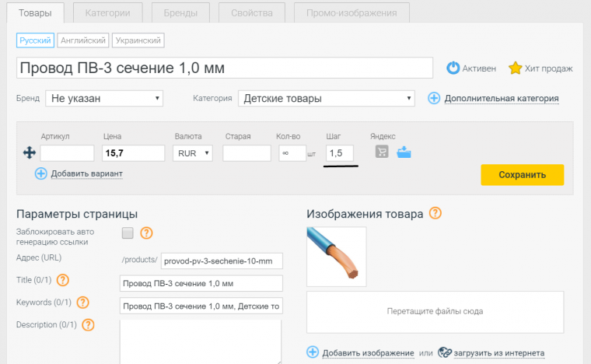Screen dimensions: 591x364
Task: Click help icon next to auto-generation checkbox
Action: point(146,233)
